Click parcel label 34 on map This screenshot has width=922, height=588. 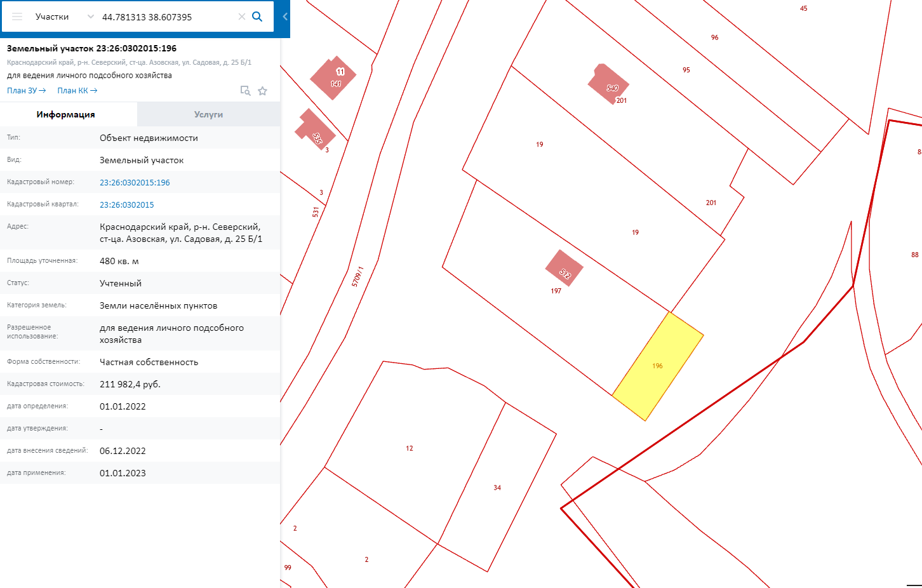click(x=497, y=488)
